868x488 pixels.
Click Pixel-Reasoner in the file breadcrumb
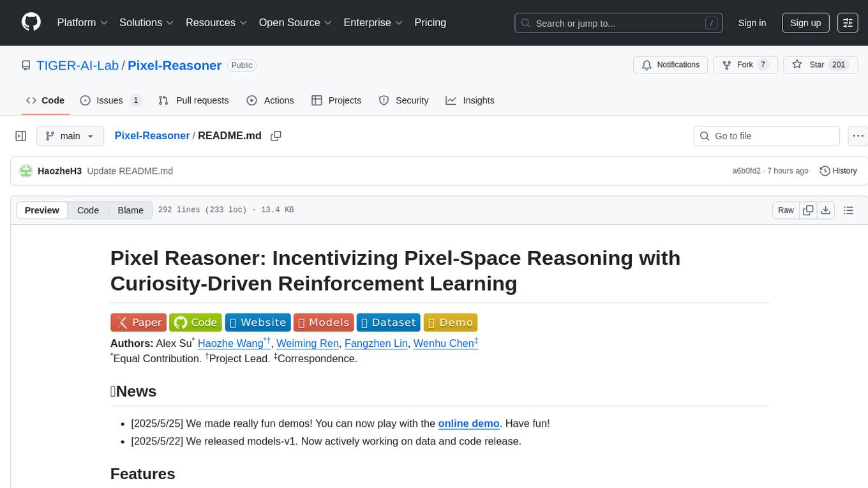pyautogui.click(x=152, y=135)
